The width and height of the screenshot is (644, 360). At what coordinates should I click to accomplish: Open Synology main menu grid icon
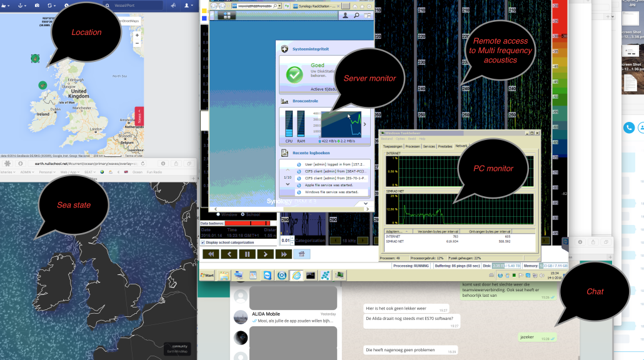[226, 16]
